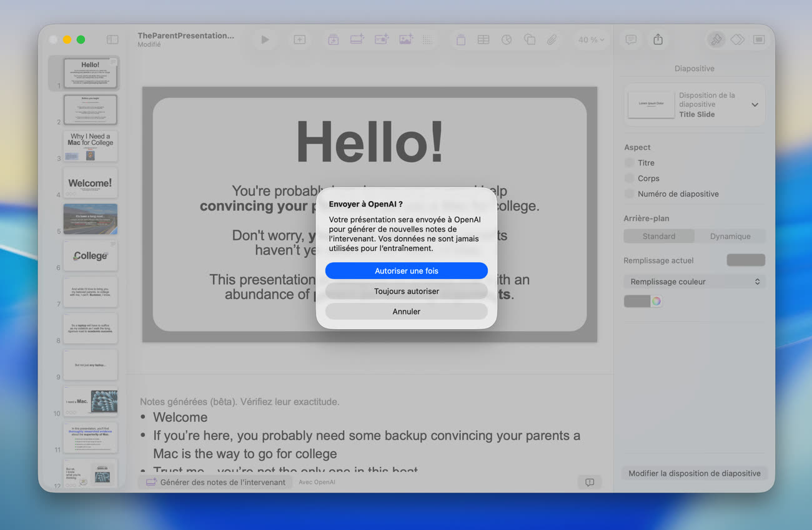Click the shapes icon in toolbar
The height and width of the screenshot is (530, 812).
point(530,39)
